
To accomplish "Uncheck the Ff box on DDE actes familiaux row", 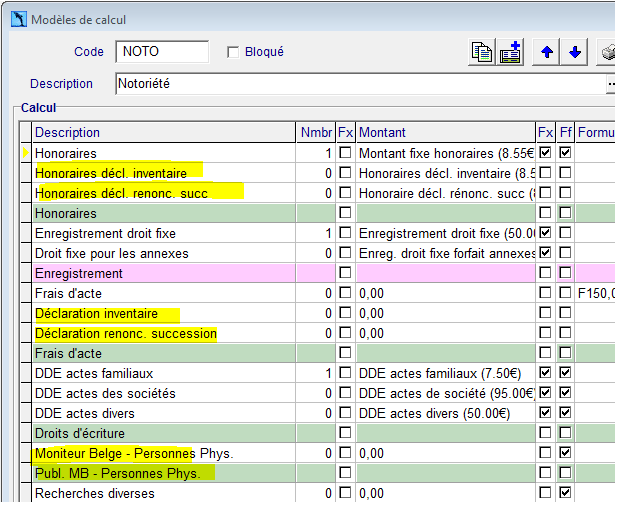I will pos(565,373).
